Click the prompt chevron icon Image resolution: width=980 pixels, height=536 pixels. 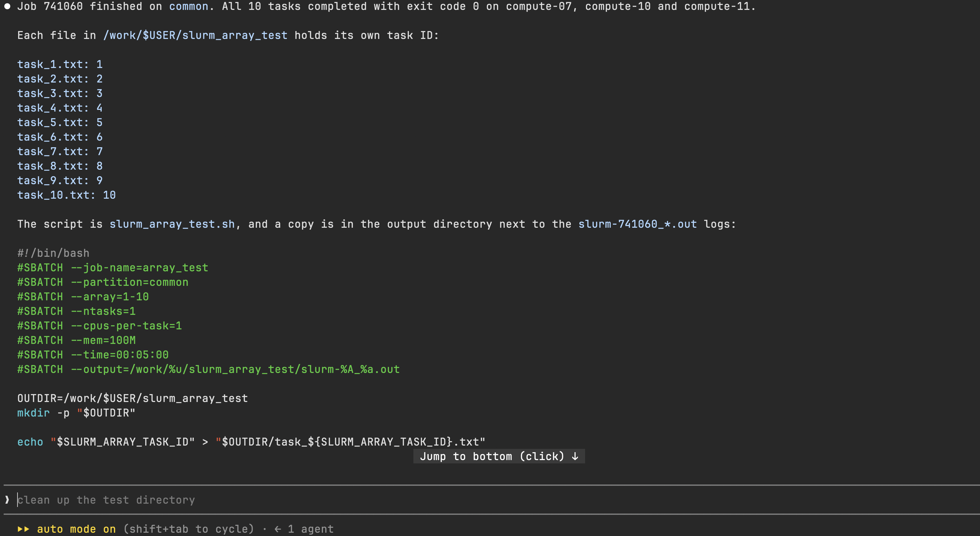tap(7, 499)
